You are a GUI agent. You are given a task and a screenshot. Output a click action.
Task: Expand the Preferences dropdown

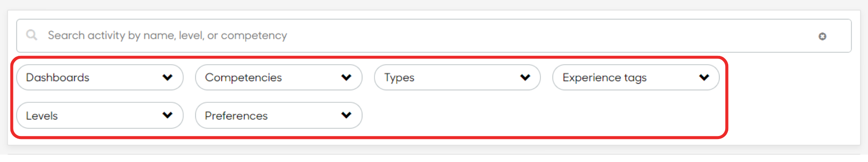(279, 115)
